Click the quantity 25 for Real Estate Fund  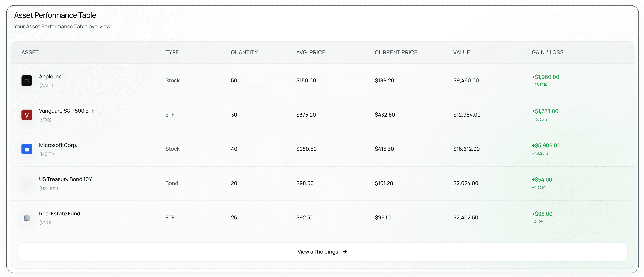234,217
